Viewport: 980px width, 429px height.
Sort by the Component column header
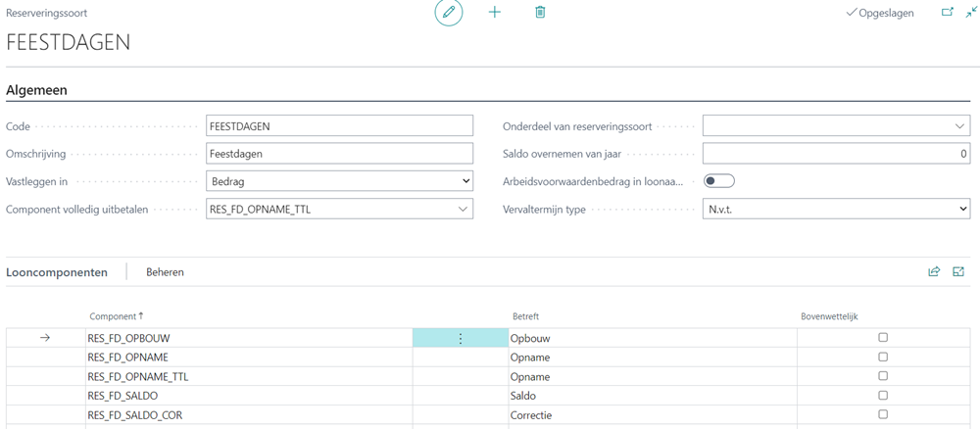pos(114,316)
